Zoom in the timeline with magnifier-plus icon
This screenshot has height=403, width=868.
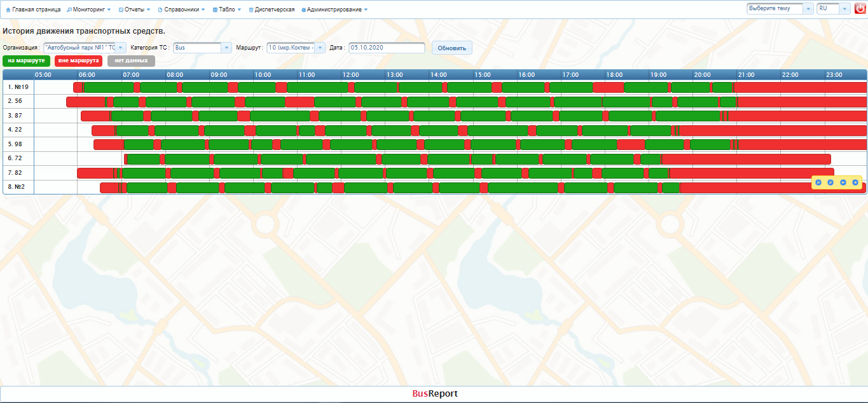[818, 182]
